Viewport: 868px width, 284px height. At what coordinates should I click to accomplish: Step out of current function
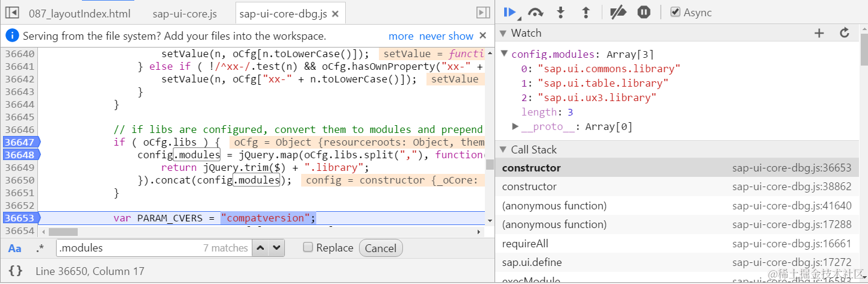pos(585,12)
